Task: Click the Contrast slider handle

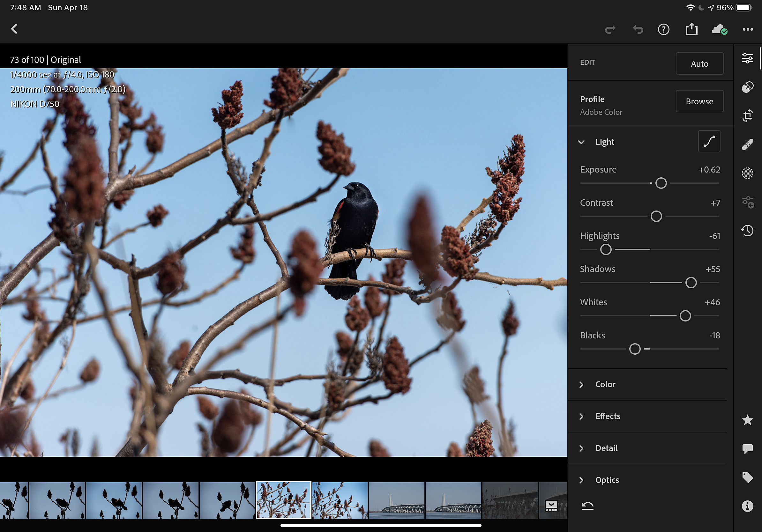Action: click(656, 216)
